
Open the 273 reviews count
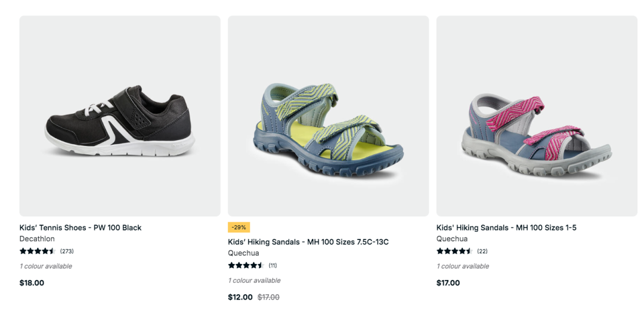point(67,251)
